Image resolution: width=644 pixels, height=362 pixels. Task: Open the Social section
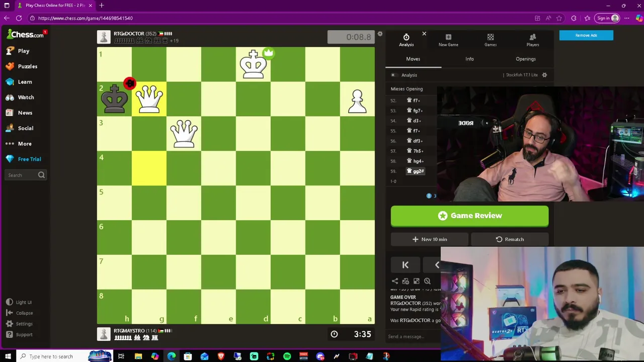tap(20, 128)
